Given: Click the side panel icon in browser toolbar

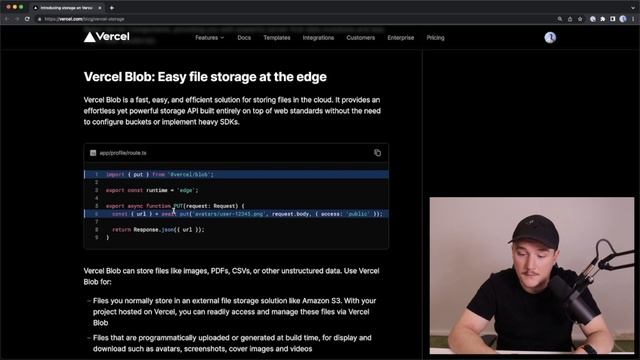Looking at the screenshot, I should pos(613,19).
